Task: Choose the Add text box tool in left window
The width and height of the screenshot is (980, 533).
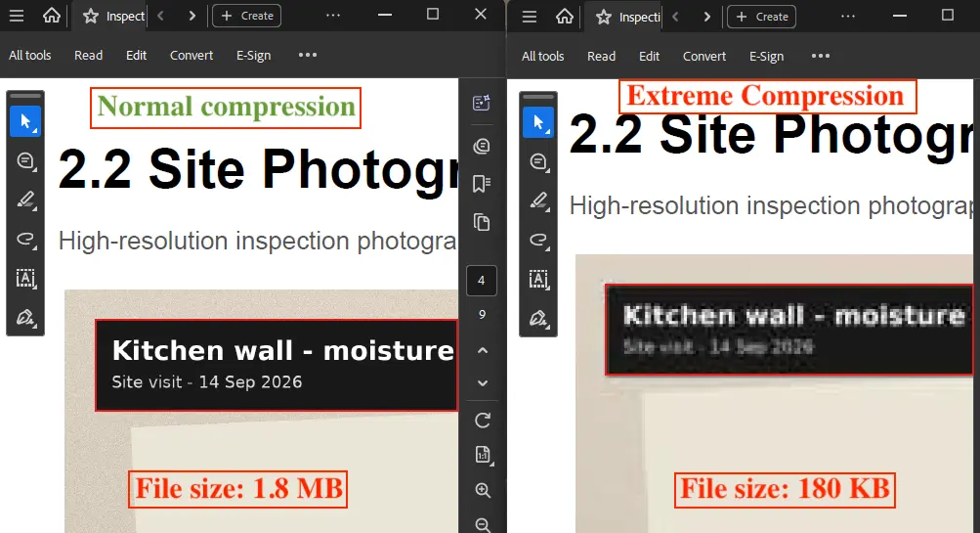Action: pos(25,279)
